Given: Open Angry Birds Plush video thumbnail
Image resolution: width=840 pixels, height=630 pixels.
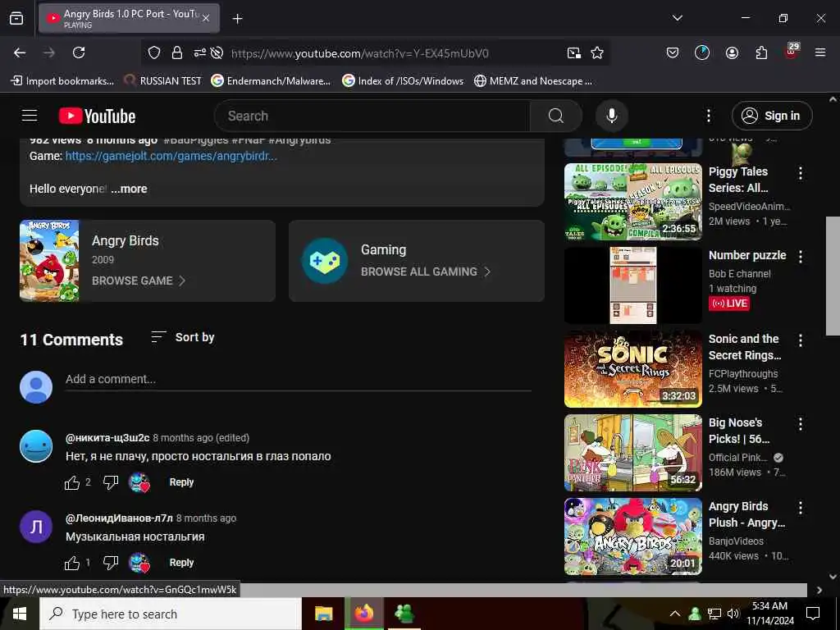Looking at the screenshot, I should (x=632, y=536).
